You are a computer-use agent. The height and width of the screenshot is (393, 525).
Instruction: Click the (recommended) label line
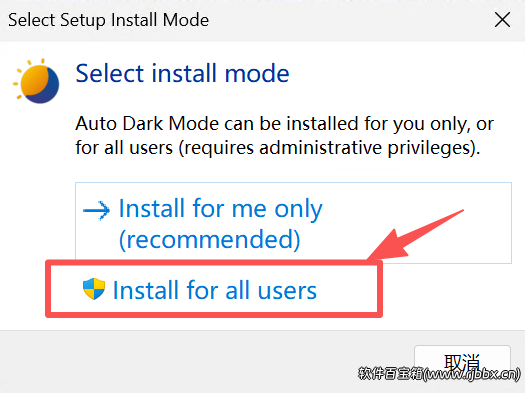210,240
